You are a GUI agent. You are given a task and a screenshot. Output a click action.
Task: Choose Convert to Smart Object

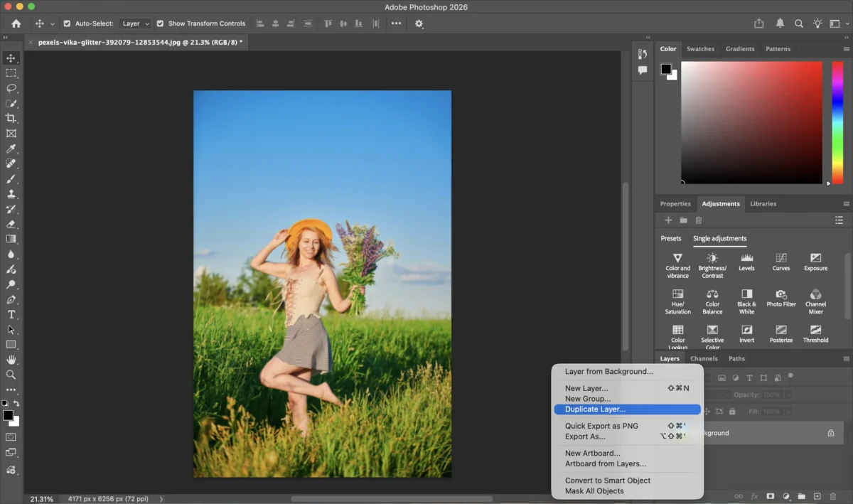[607, 481]
